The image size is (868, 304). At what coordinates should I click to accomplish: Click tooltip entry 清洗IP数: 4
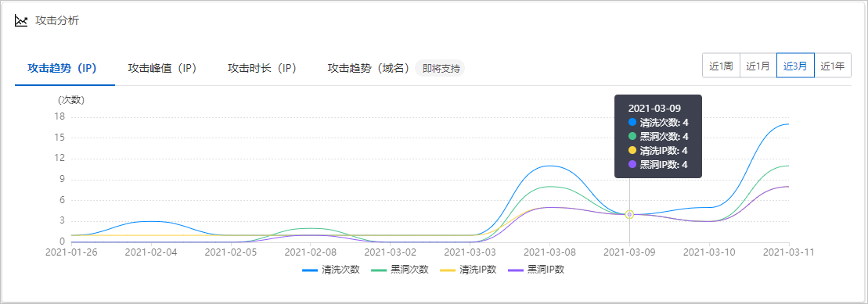(x=658, y=150)
